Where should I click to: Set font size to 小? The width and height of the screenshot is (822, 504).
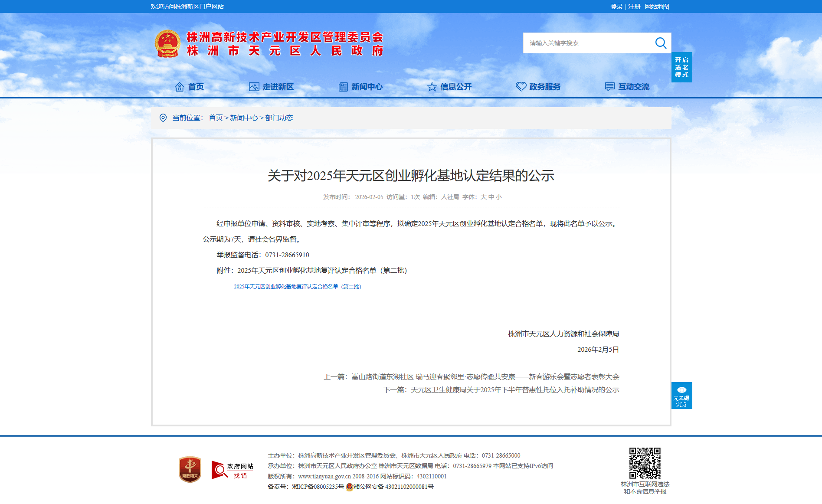point(499,197)
